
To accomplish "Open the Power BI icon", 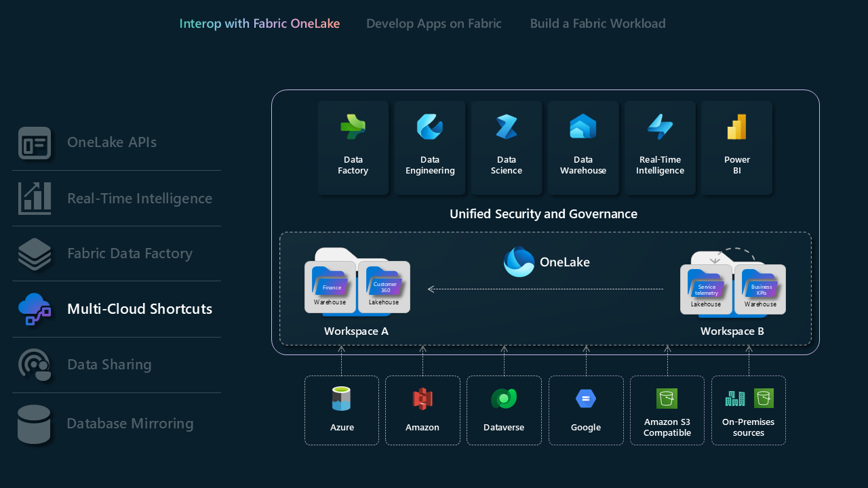I will tap(736, 127).
